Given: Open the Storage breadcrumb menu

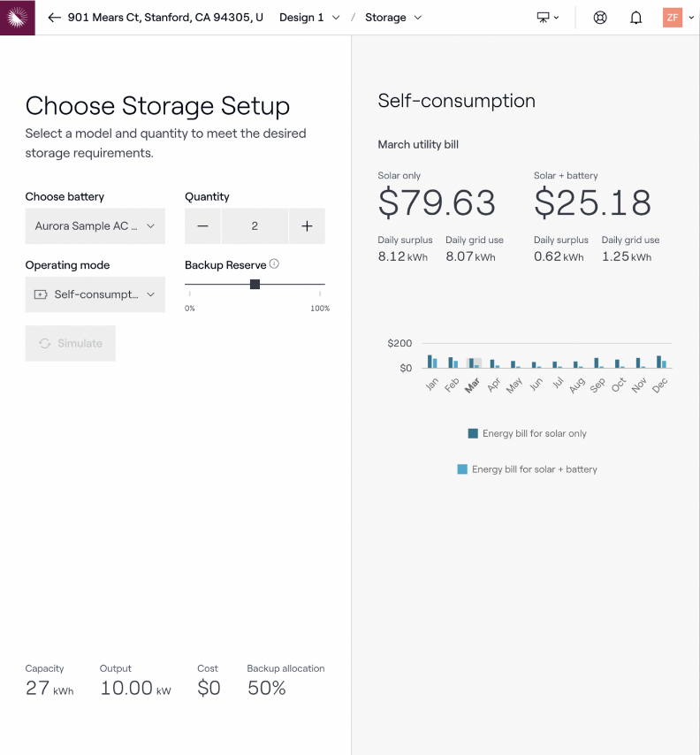Looking at the screenshot, I should click(393, 18).
